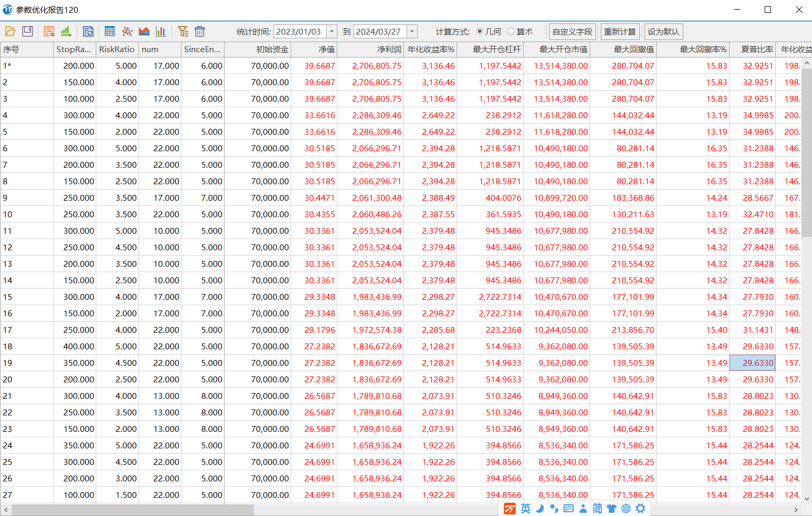Image resolution: width=812 pixels, height=516 pixels.
Task: Sort by the 净值 column header
Action: pos(314,50)
